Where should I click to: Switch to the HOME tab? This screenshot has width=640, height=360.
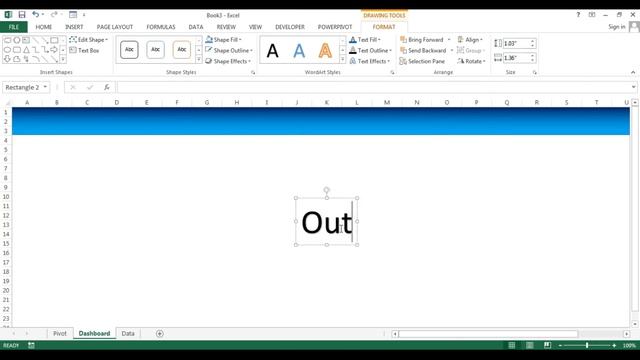click(x=43, y=27)
